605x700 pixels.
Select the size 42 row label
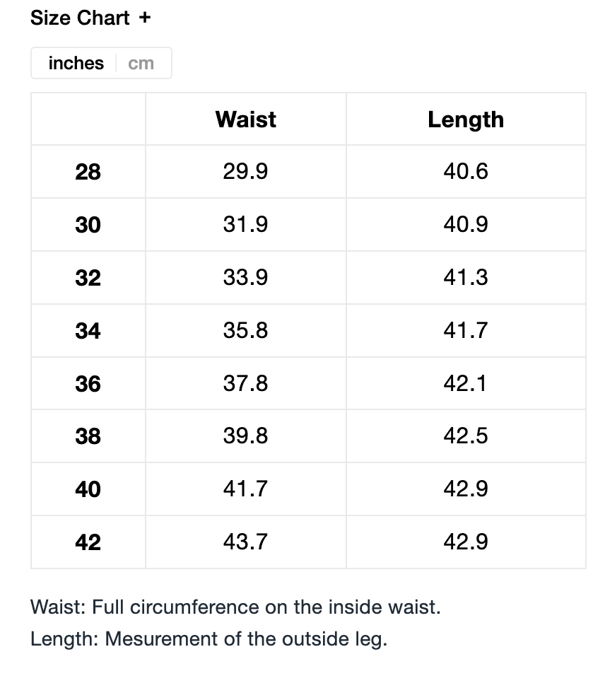88,542
